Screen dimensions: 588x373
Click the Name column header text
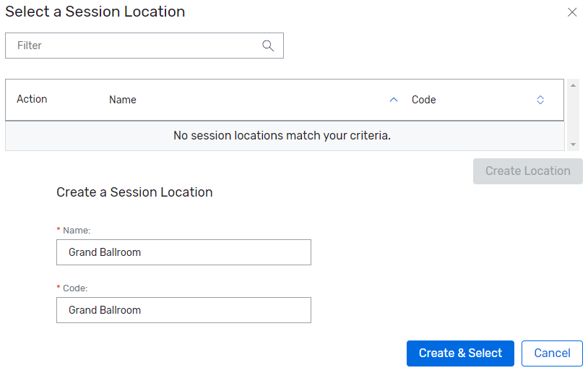coord(123,100)
